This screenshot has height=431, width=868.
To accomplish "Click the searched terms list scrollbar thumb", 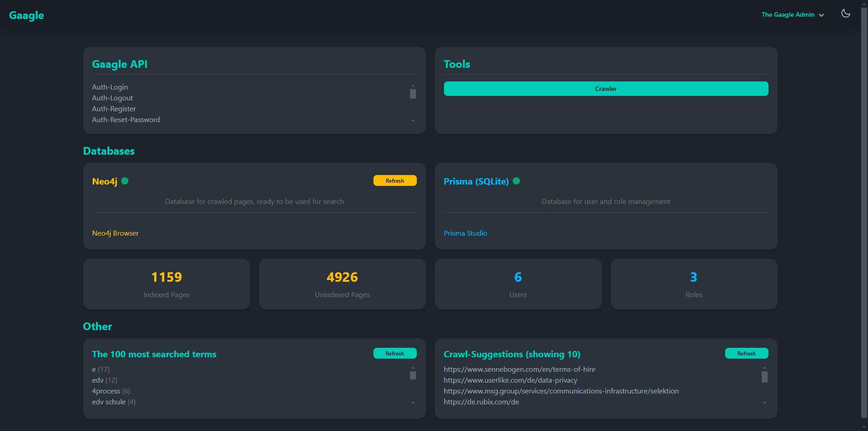I will 413,375.
